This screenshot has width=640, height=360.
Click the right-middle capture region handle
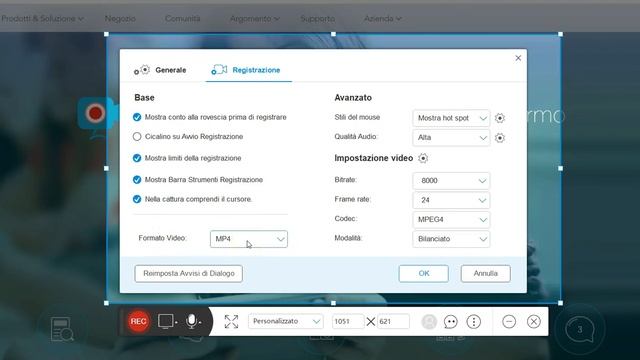[x=560, y=168]
